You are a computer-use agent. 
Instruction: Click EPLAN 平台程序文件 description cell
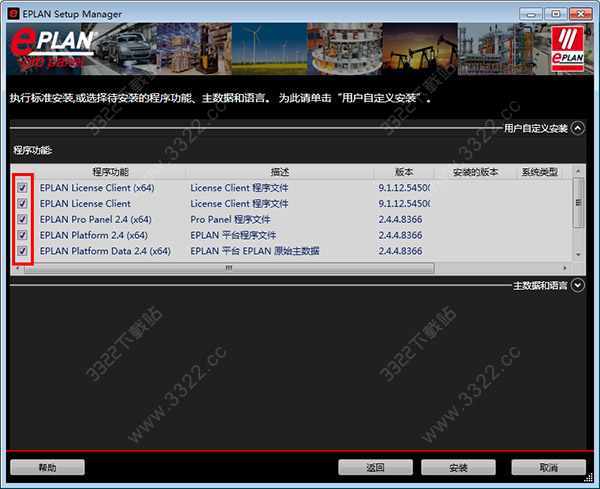point(233,235)
